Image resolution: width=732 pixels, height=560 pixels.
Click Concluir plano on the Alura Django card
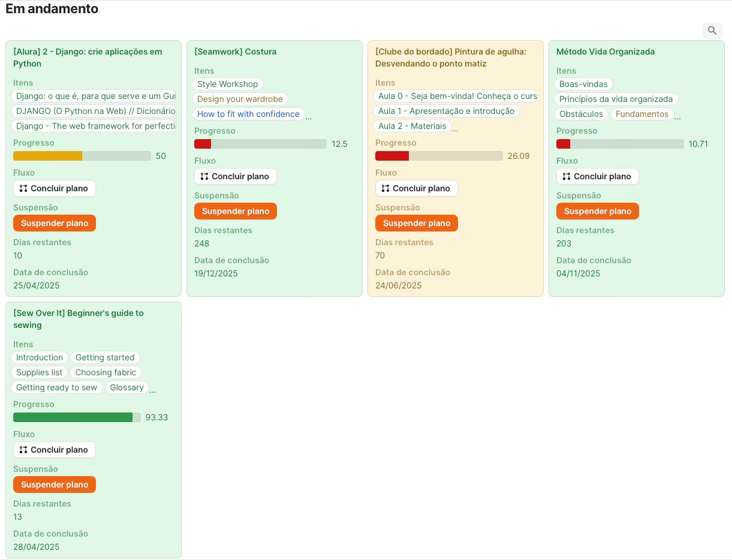[x=55, y=188]
